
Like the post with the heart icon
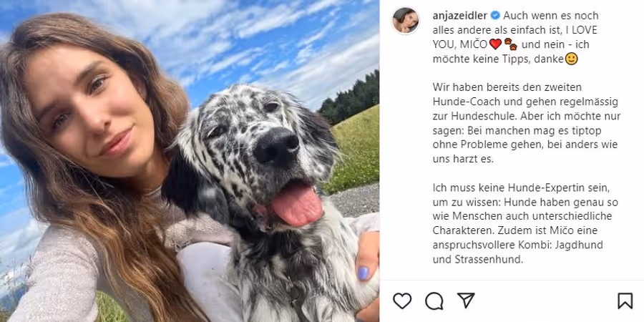click(x=402, y=301)
